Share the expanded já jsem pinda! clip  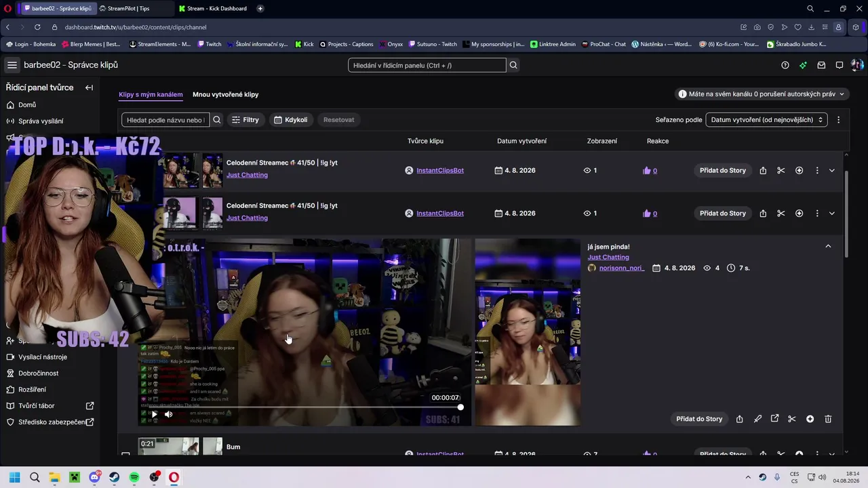740,419
